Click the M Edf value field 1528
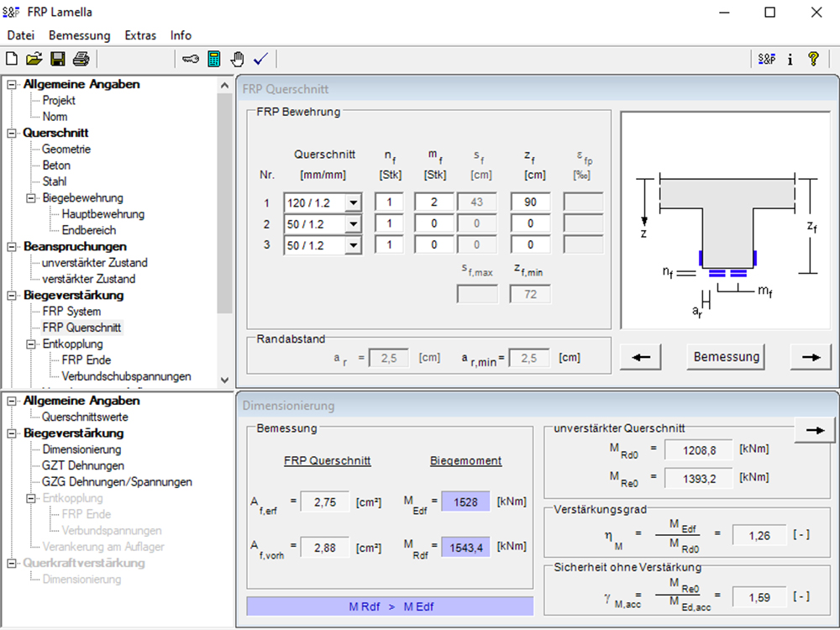The width and height of the screenshot is (840, 630). coord(465,502)
